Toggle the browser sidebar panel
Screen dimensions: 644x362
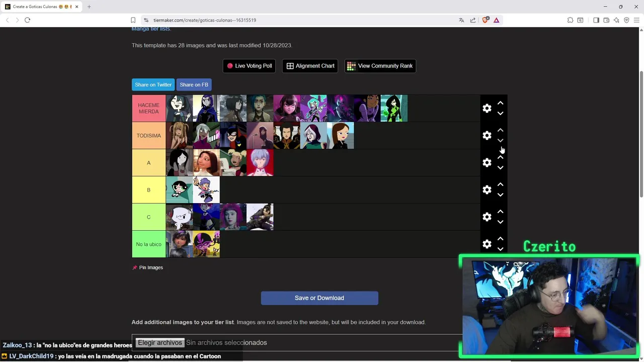[596, 20]
